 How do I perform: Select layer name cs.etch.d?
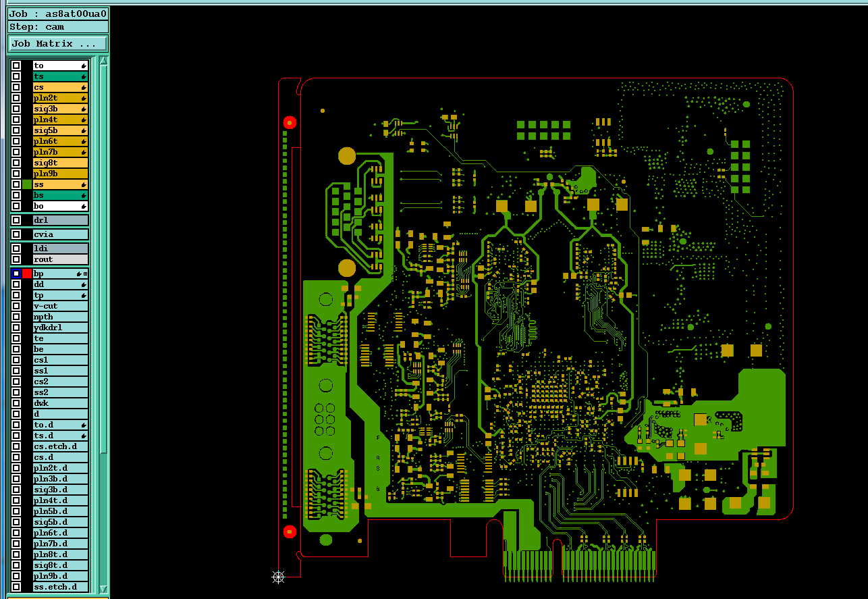61,446
